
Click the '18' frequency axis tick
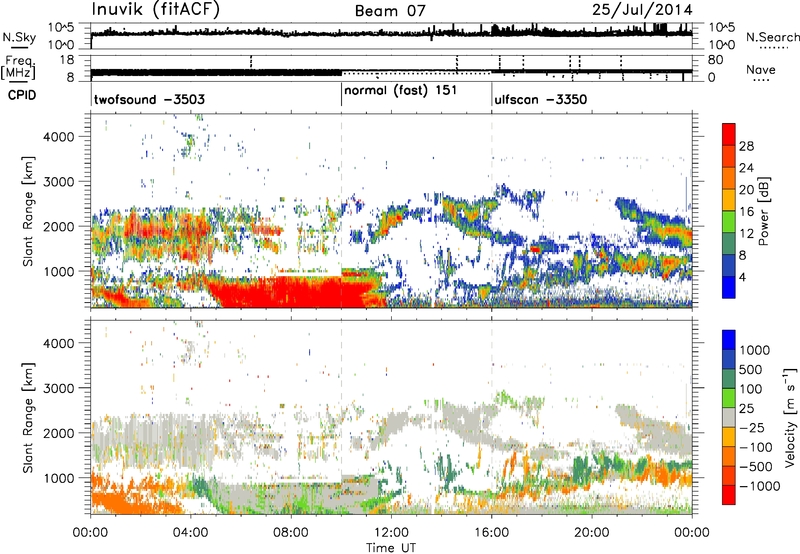point(67,60)
